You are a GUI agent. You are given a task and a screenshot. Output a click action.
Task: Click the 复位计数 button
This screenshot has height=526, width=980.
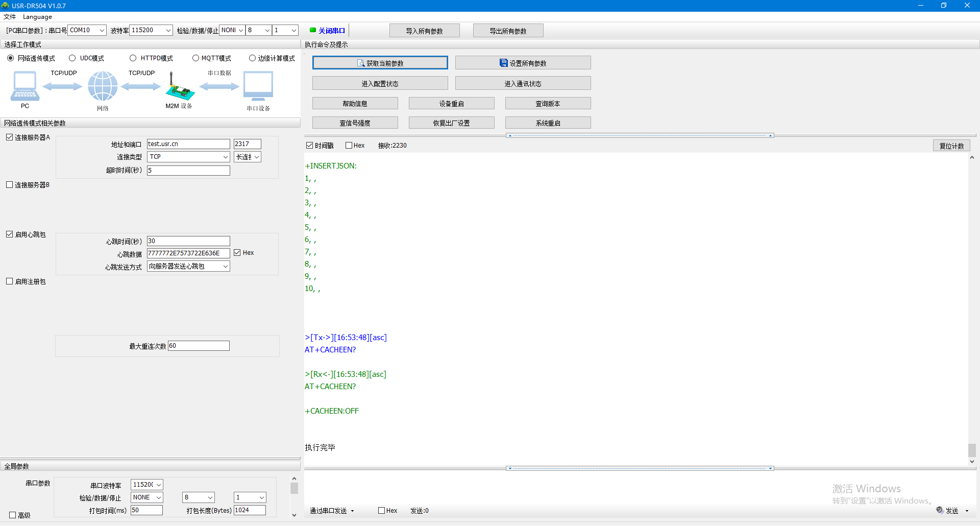(951, 146)
